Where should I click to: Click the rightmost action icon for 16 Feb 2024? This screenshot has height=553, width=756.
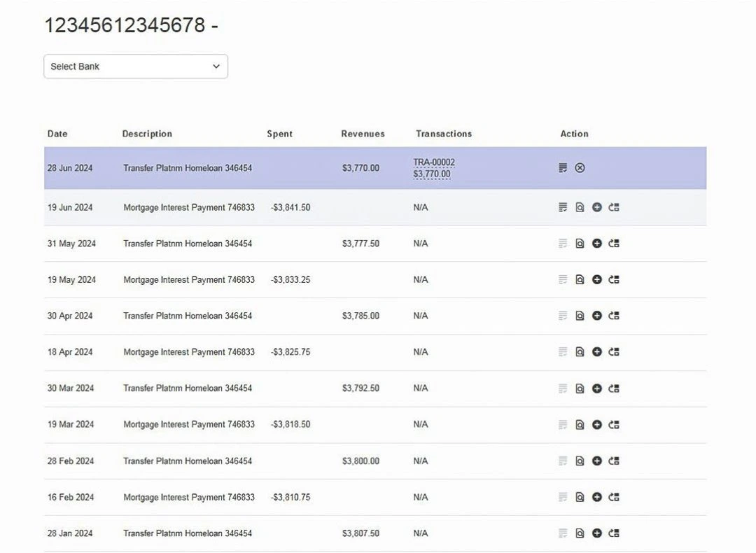(614, 497)
